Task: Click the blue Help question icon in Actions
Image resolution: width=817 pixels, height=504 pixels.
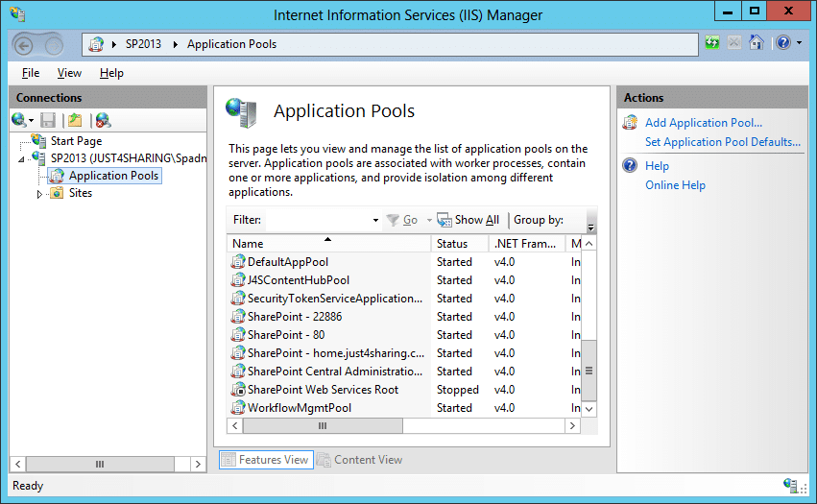Action: tap(630, 166)
